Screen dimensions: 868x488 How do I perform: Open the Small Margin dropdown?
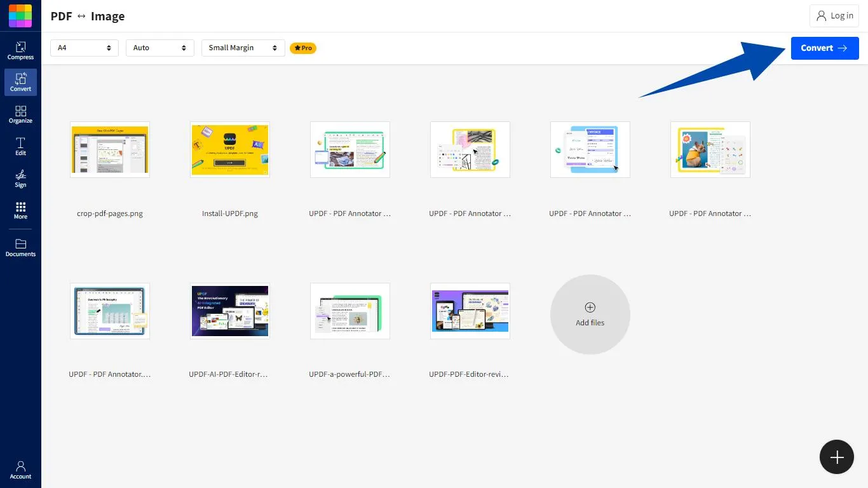[x=243, y=48]
